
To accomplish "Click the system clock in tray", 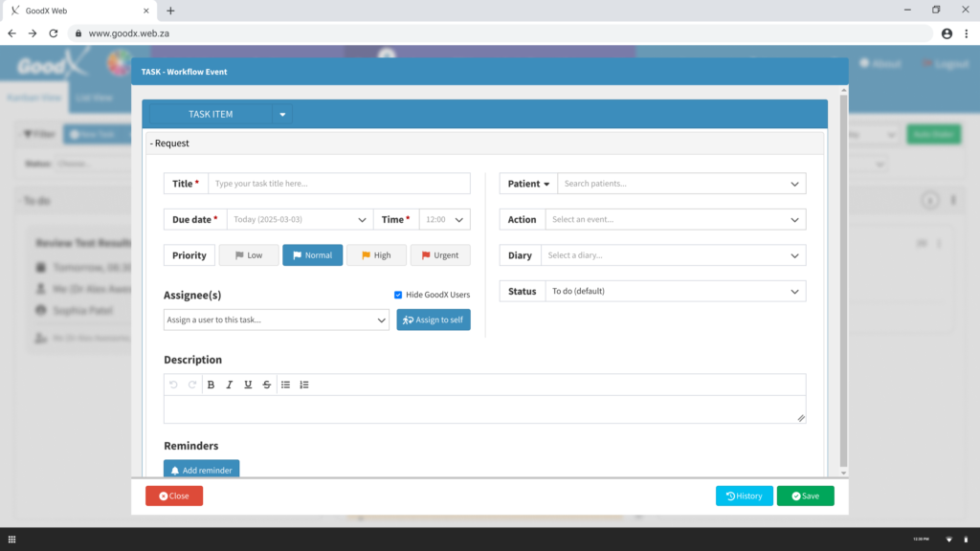I will coord(921,540).
